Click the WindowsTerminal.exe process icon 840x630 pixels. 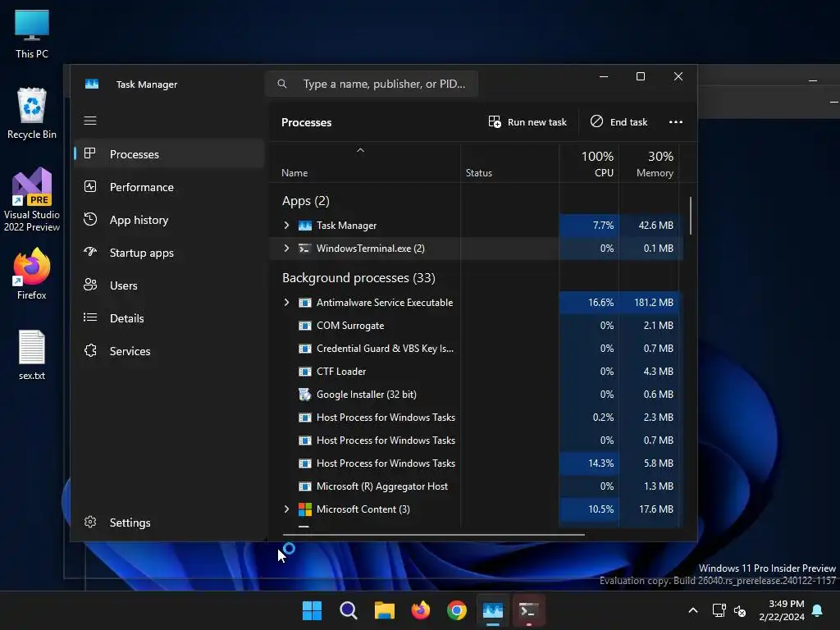305,249
